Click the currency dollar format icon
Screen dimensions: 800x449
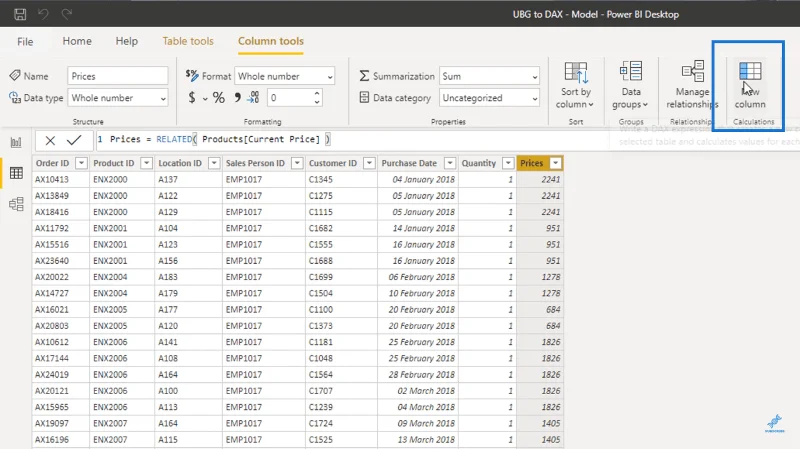[192, 97]
